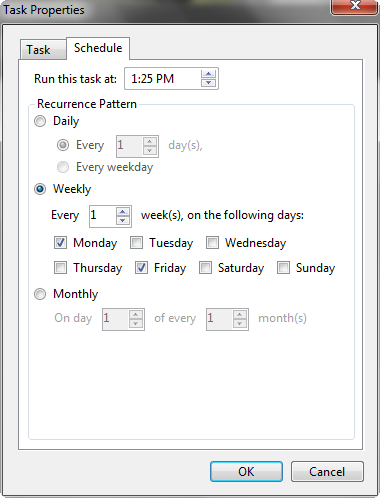The height and width of the screenshot is (498, 380).
Task: Click the Cancel button
Action: point(327,472)
